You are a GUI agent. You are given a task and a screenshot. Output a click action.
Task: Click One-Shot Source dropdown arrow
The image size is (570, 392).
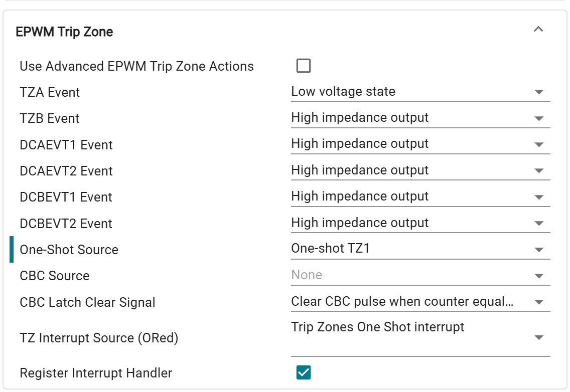(x=539, y=250)
